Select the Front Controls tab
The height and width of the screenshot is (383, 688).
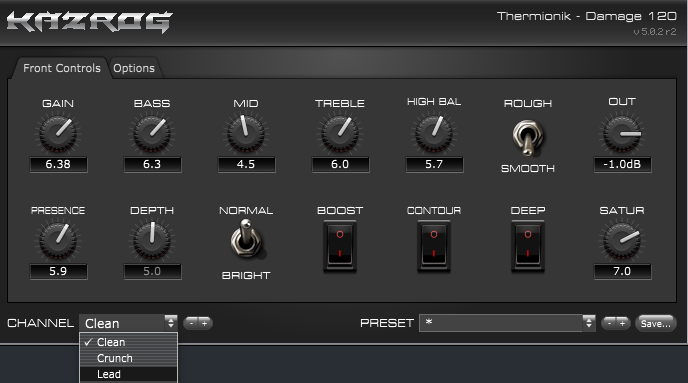pos(61,68)
